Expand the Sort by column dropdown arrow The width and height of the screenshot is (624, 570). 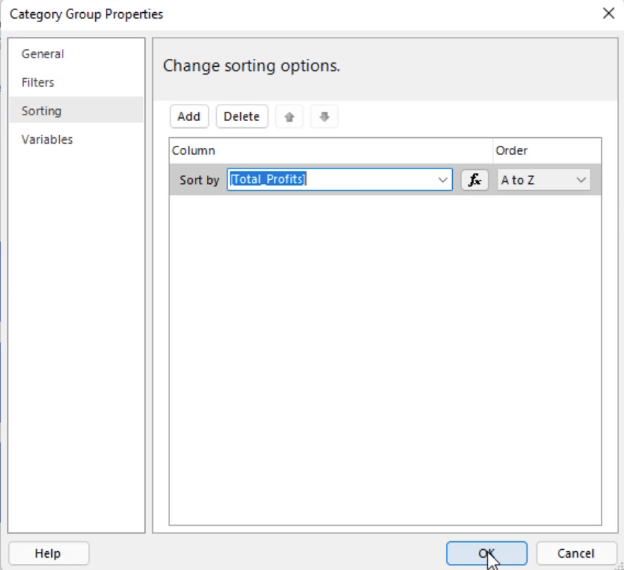443,180
